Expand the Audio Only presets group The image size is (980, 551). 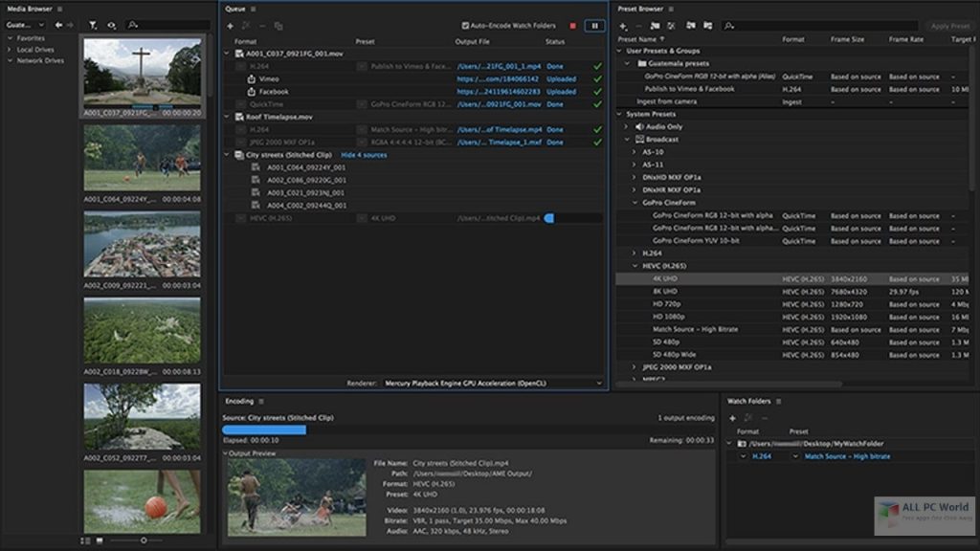(x=628, y=126)
